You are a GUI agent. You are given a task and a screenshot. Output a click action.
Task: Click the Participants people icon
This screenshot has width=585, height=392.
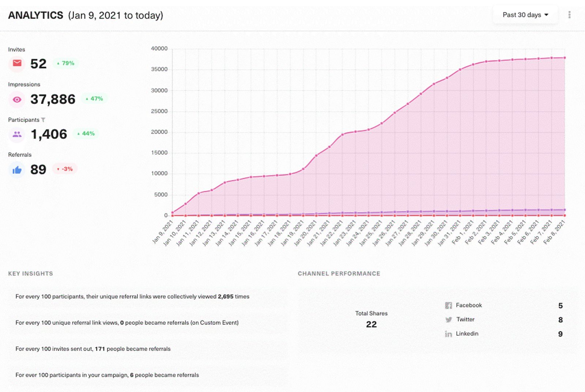coord(17,134)
